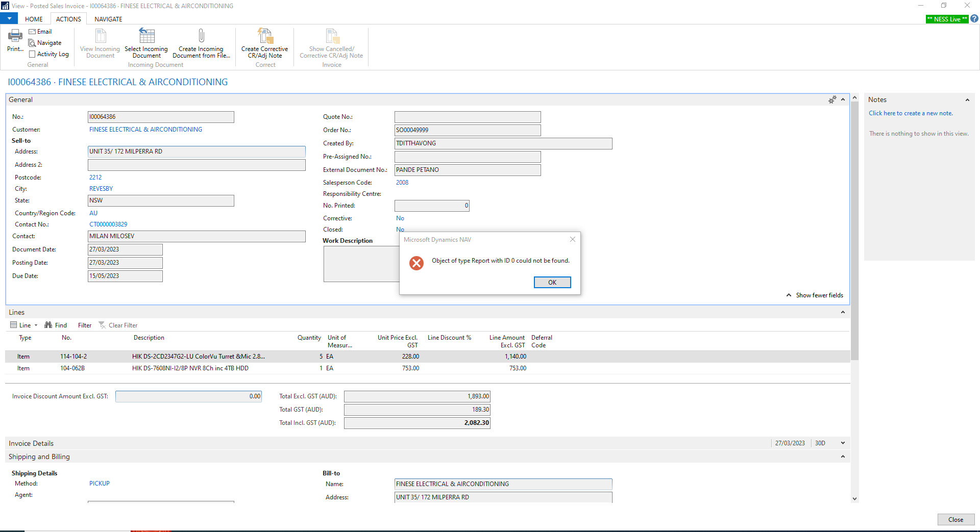Open the blue help question icon

click(x=974, y=19)
